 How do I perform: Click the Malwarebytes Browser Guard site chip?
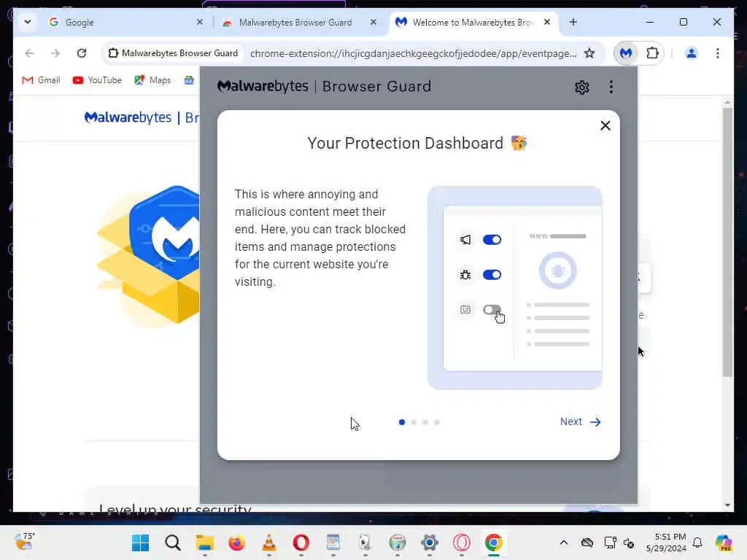[x=174, y=53]
